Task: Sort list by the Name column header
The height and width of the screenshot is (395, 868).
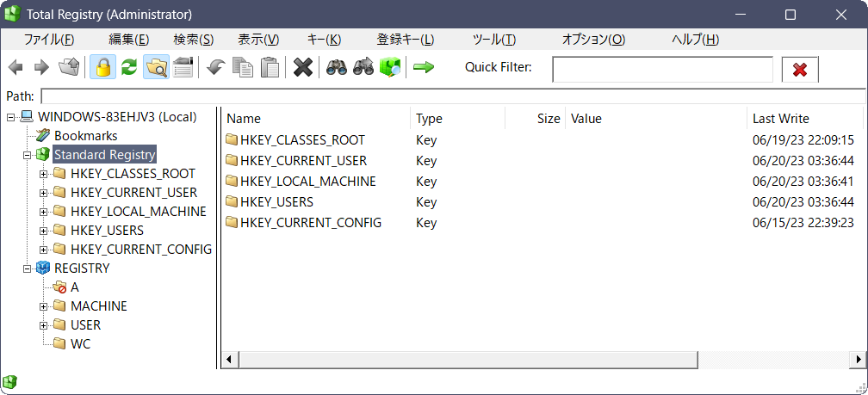Action: click(x=316, y=119)
